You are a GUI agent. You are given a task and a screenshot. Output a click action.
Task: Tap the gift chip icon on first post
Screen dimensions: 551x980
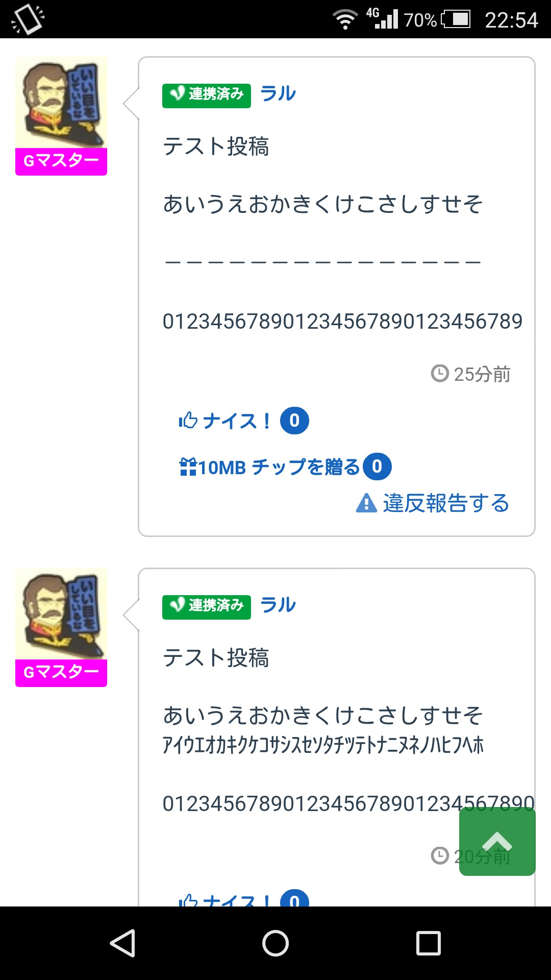(188, 467)
